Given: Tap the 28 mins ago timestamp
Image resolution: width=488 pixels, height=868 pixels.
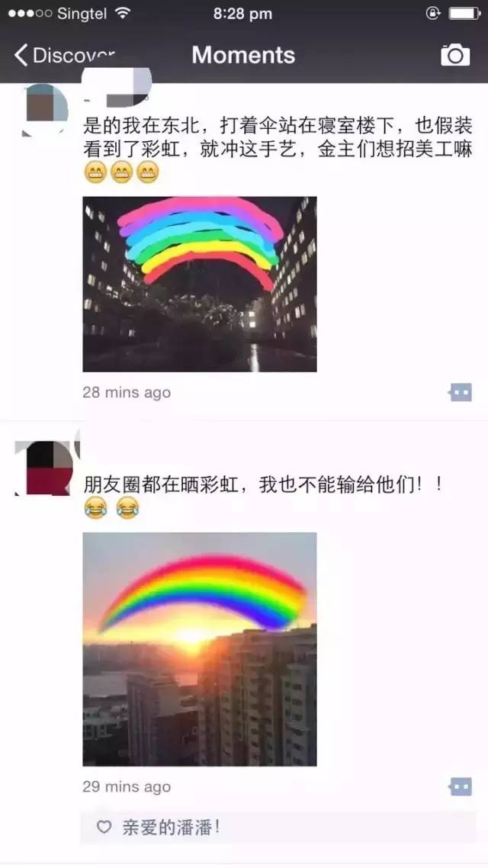Looking at the screenshot, I should 127,393.
